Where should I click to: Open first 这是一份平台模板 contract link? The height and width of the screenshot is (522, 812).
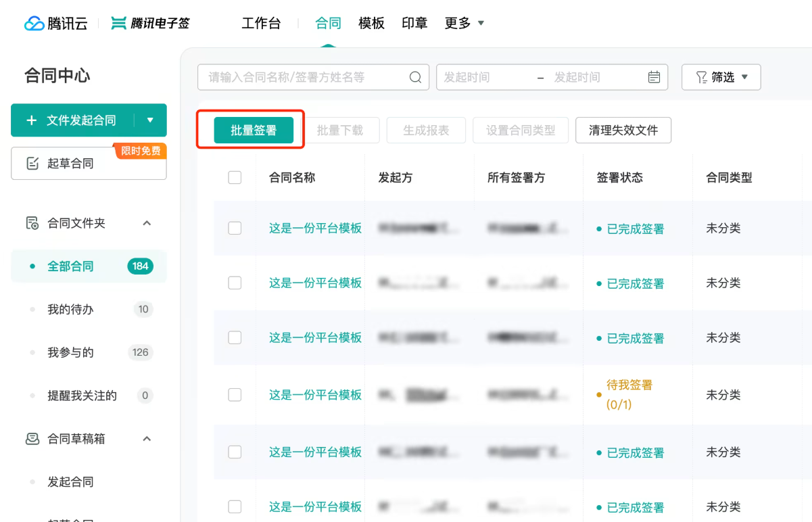pos(315,229)
